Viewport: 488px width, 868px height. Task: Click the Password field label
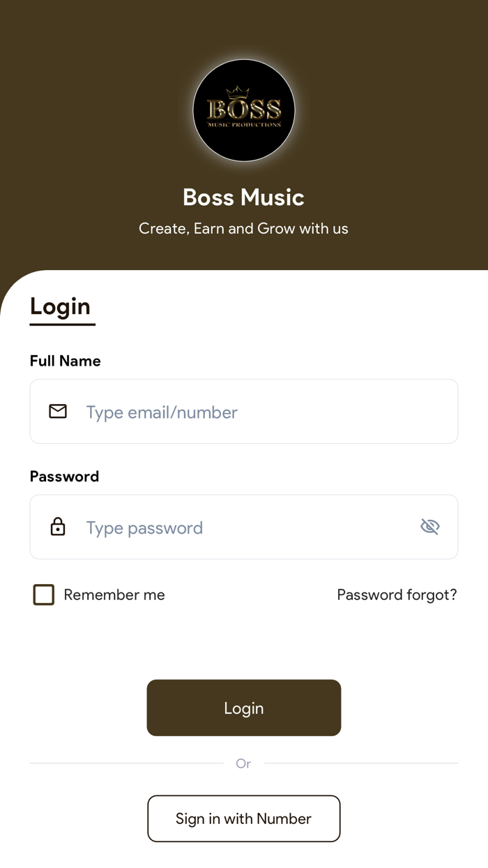pyautogui.click(x=64, y=476)
